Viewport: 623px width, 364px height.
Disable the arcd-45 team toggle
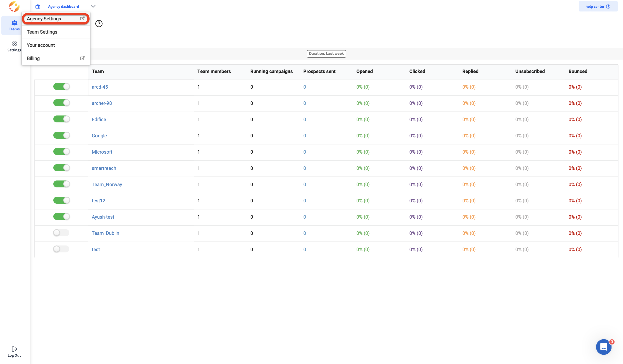click(x=62, y=86)
